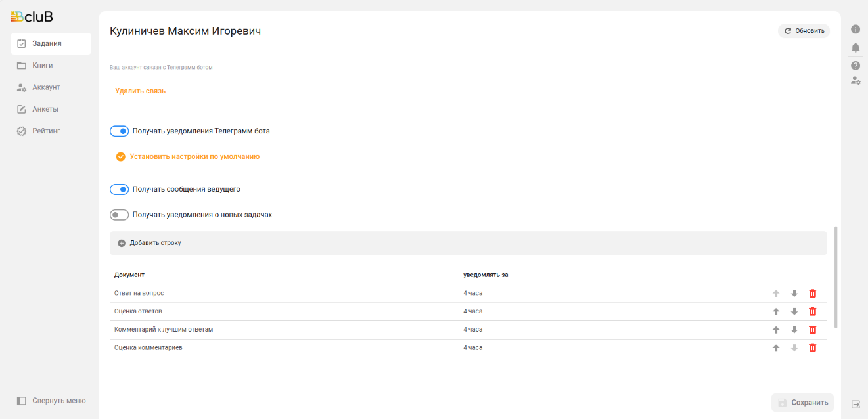Open the 'Книги' menu item
The image size is (868, 419).
coord(42,66)
